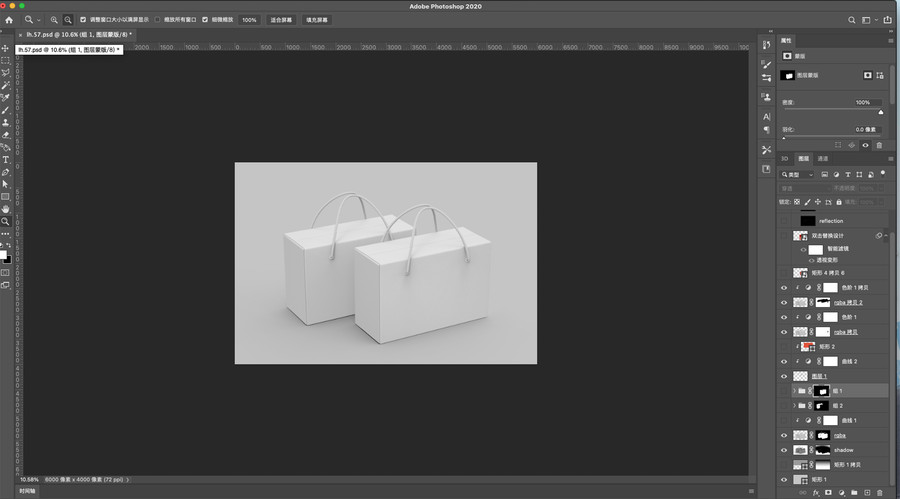Select the Zoom In magnifier mode
Viewport: 900px width, 499px height.
[54, 20]
